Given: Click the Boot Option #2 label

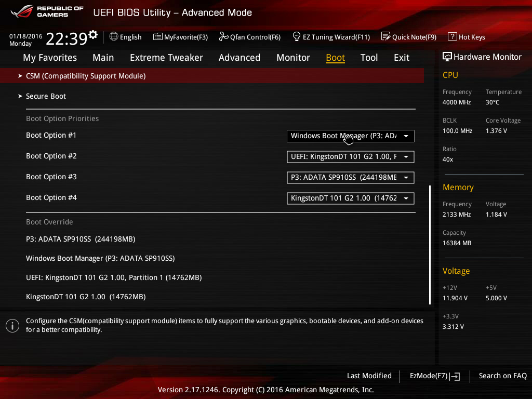Looking at the screenshot, I should tap(51, 156).
